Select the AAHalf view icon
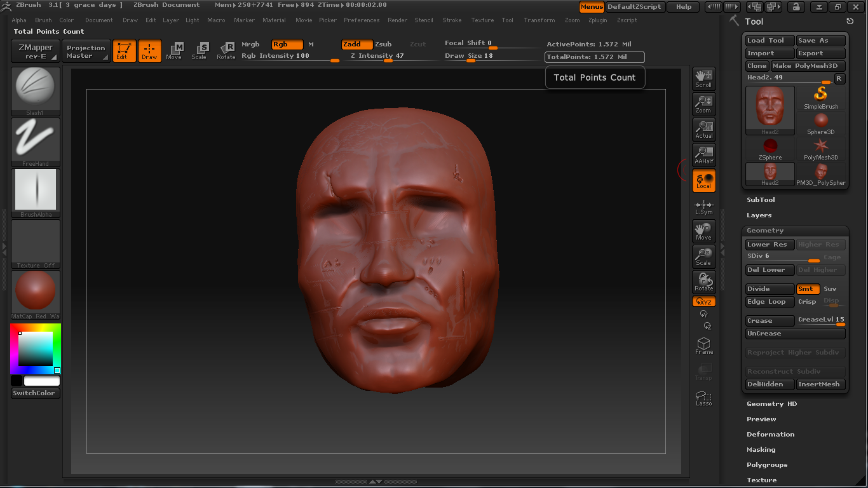The height and width of the screenshot is (488, 868). pyautogui.click(x=703, y=154)
